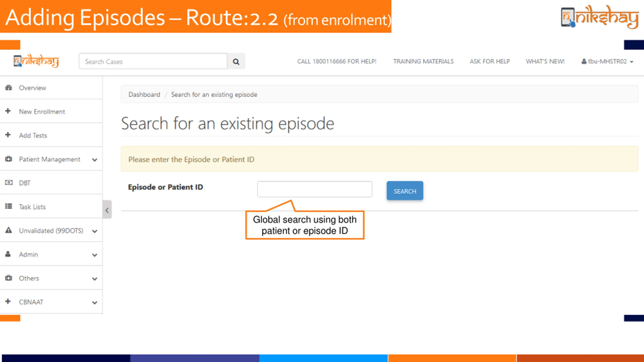Go to Dashboard via the breadcrumb

(x=144, y=95)
